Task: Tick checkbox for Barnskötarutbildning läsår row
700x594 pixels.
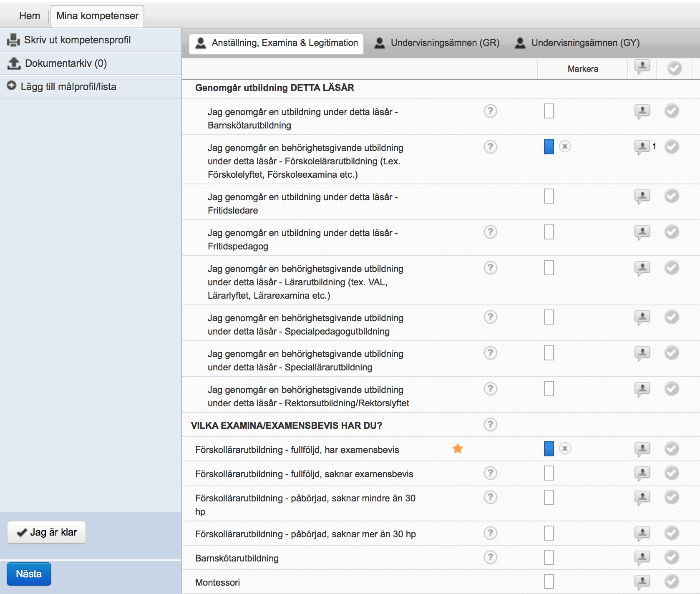Action: coord(549,111)
